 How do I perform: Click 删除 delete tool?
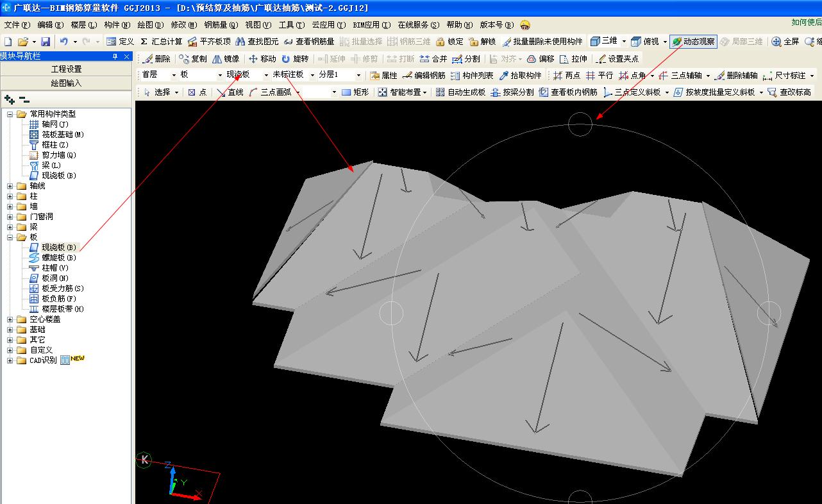point(156,58)
